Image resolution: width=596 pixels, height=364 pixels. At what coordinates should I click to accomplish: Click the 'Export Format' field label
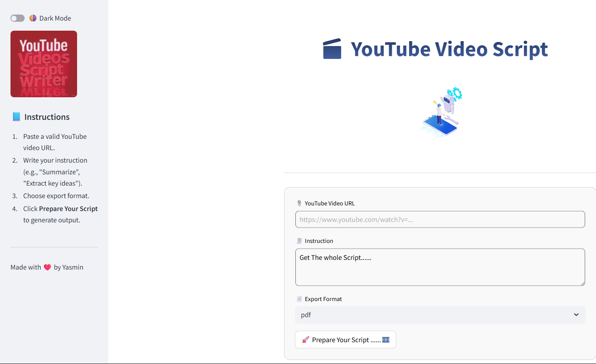323,299
